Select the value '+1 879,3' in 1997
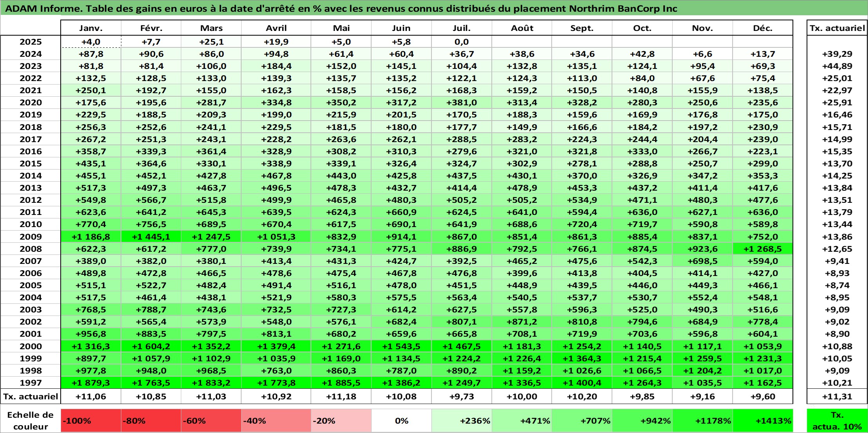This screenshot has width=868, height=433. tap(91, 383)
